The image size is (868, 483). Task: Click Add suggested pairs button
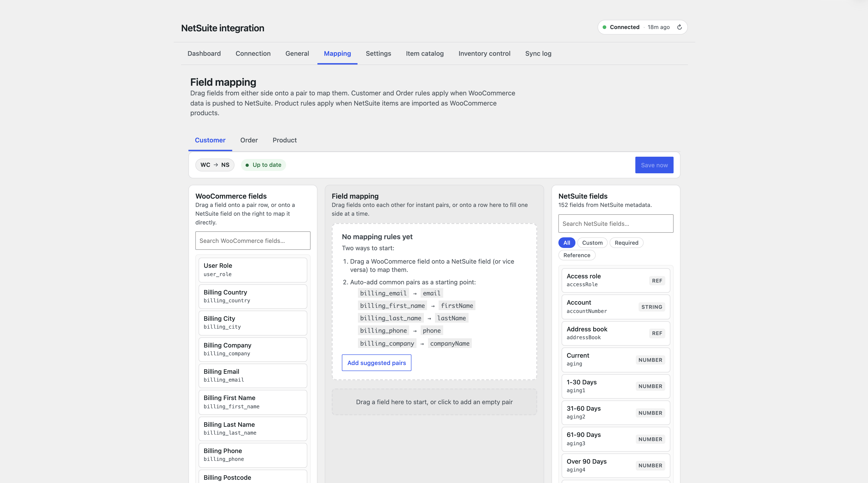(376, 363)
